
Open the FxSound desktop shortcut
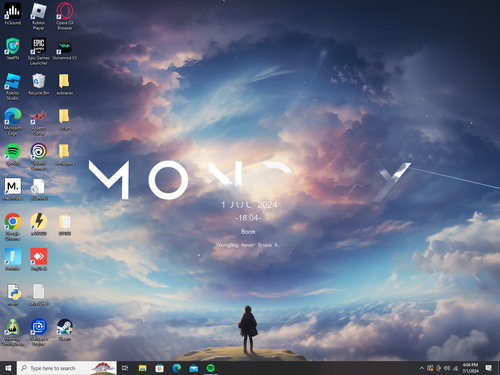[x=13, y=14]
